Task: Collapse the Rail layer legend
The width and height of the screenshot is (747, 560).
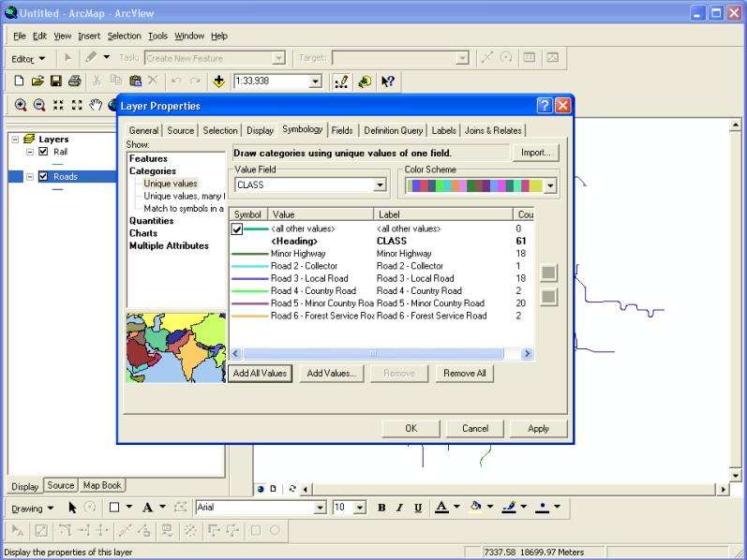Action: pos(30,152)
